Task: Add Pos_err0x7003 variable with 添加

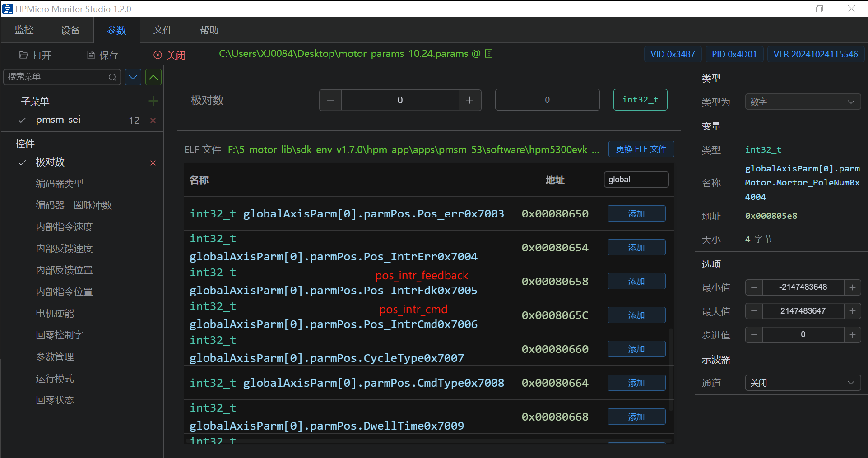Action: 636,214
